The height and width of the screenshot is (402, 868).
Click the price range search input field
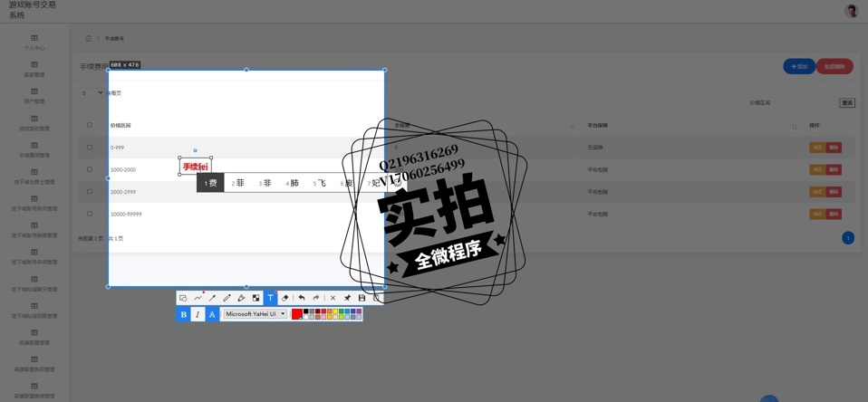coord(805,103)
